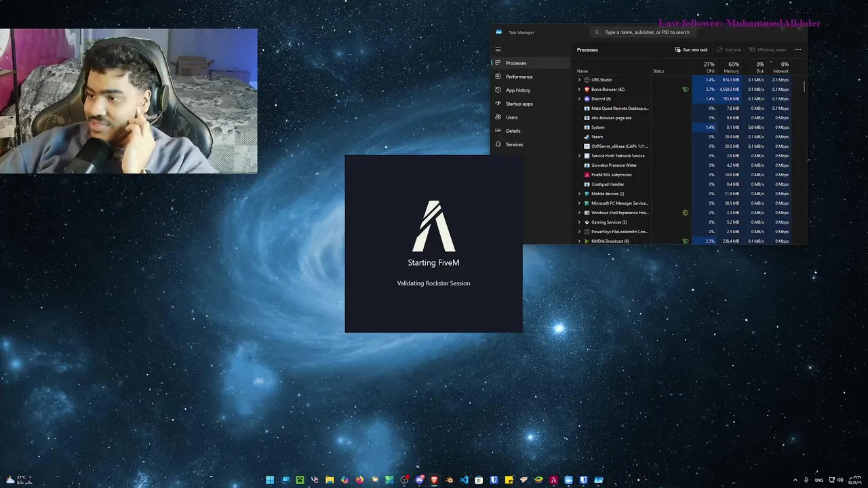Expand the NVIDIA Broadcast (6) group
868x488 pixels.
click(579, 241)
